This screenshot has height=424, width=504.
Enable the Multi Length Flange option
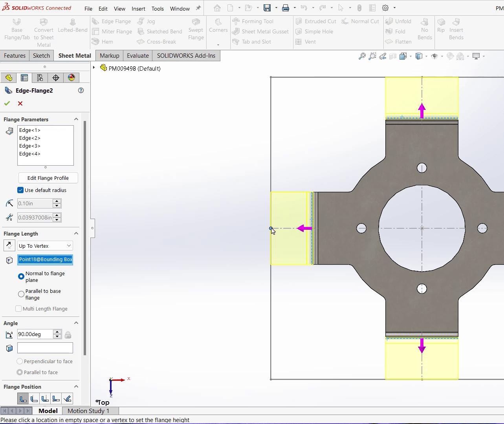click(x=18, y=309)
